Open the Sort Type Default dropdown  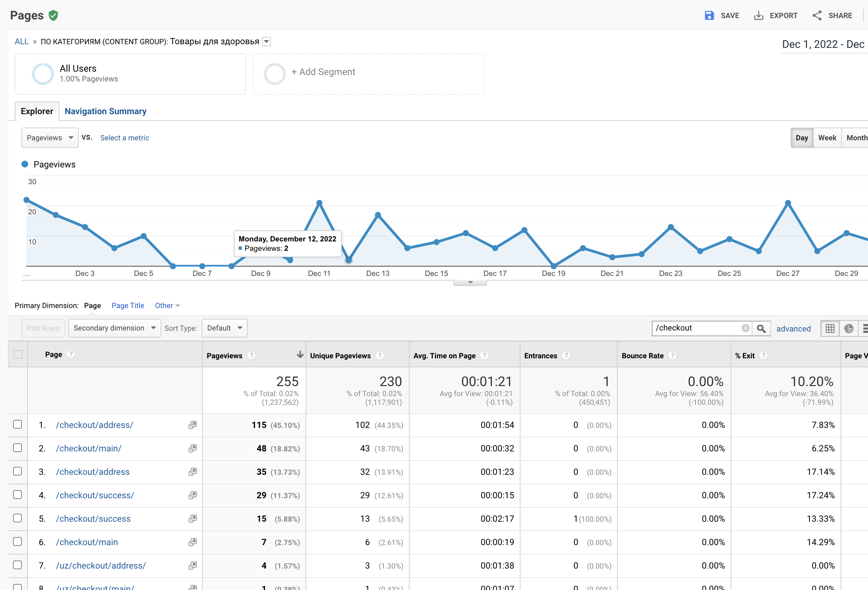pyautogui.click(x=224, y=328)
